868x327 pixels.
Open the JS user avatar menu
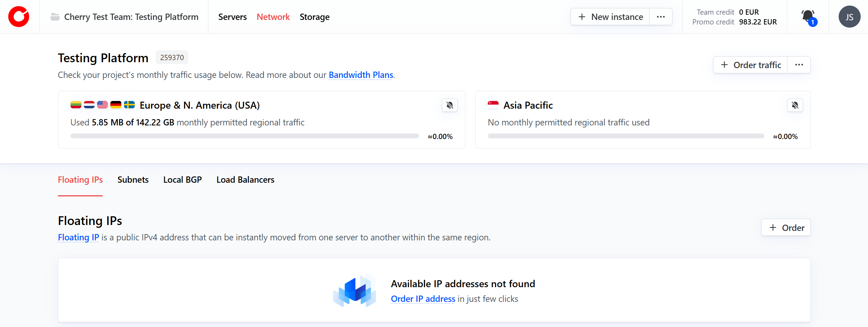(849, 17)
